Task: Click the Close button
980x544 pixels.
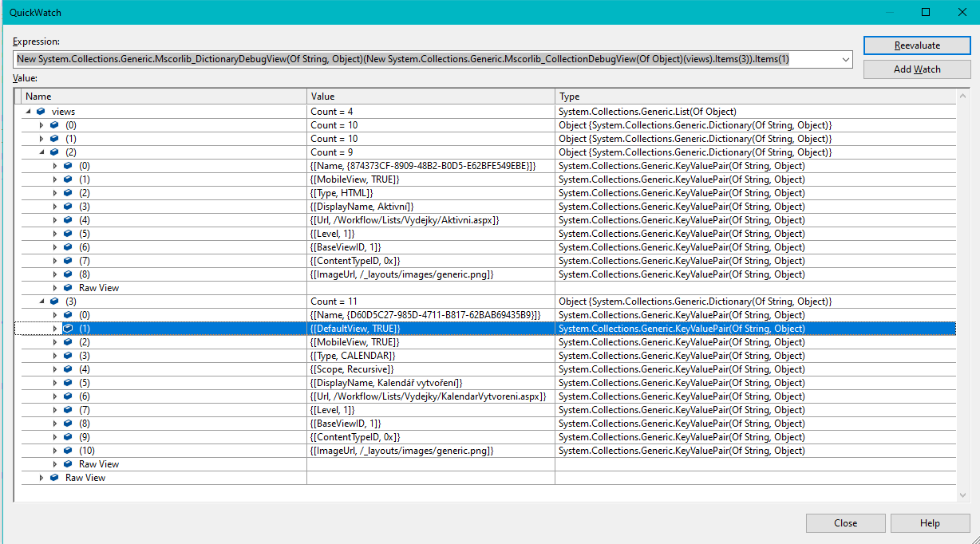Action: point(845,523)
